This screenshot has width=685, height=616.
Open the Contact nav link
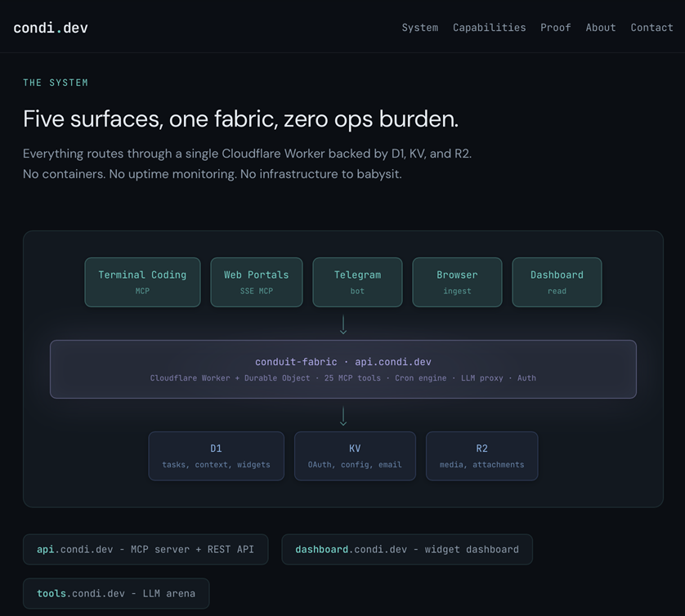tap(651, 28)
